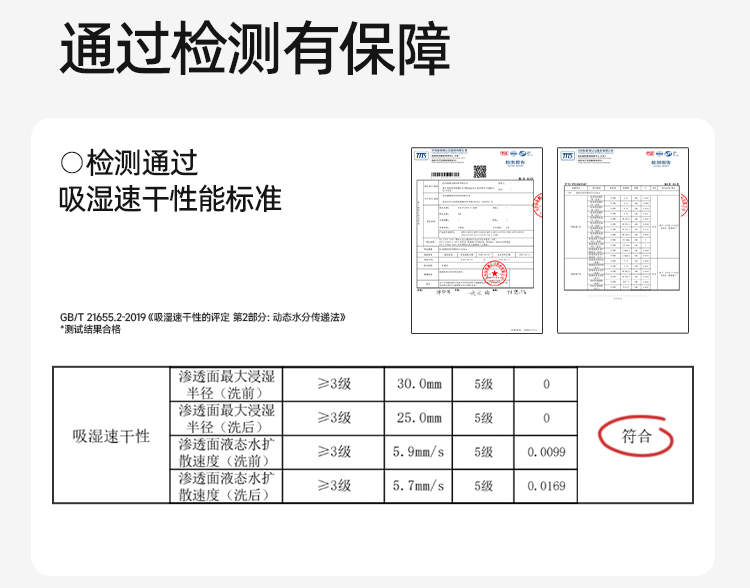Click the TTTS logo on first report
Viewport: 750px width, 588px height.
[421, 156]
